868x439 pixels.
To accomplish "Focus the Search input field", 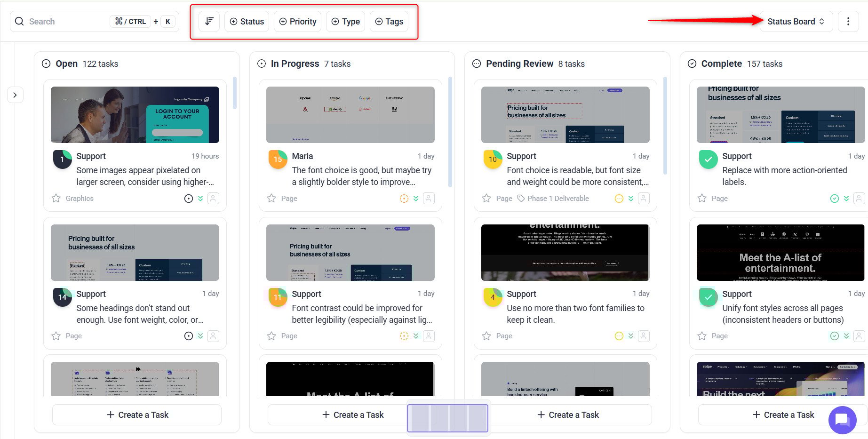I will click(66, 22).
